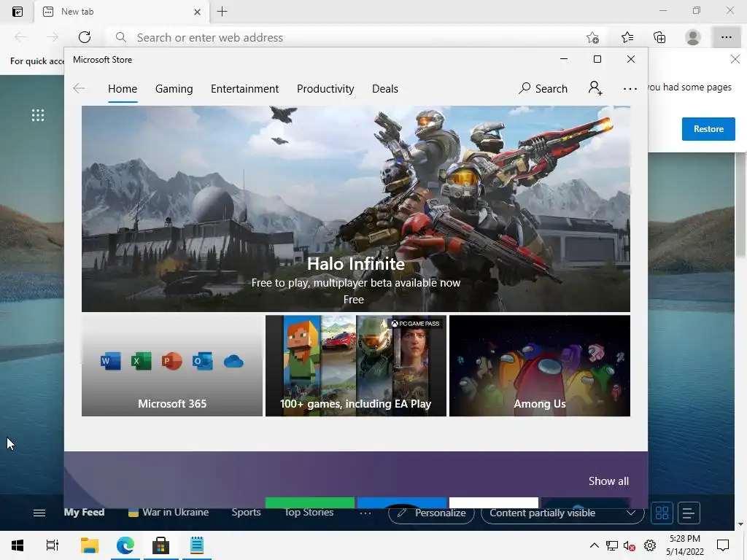
Task: Click the muted volume tray icon
Action: pos(629,545)
